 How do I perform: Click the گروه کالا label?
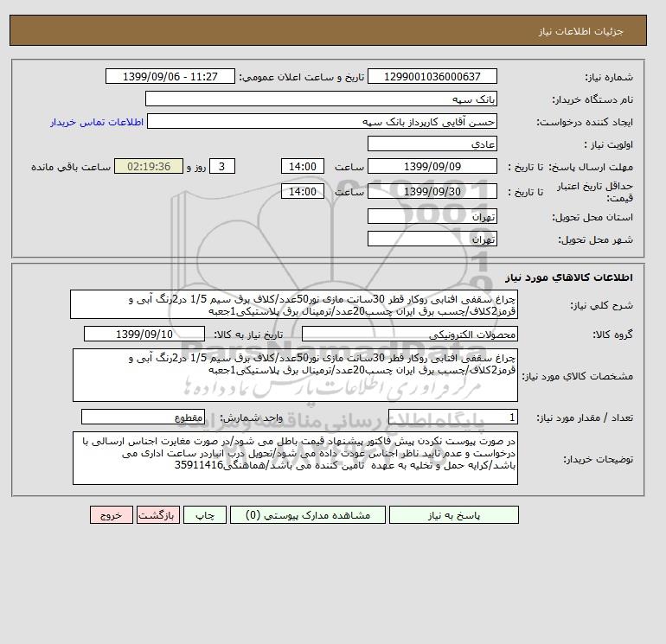click(613, 335)
